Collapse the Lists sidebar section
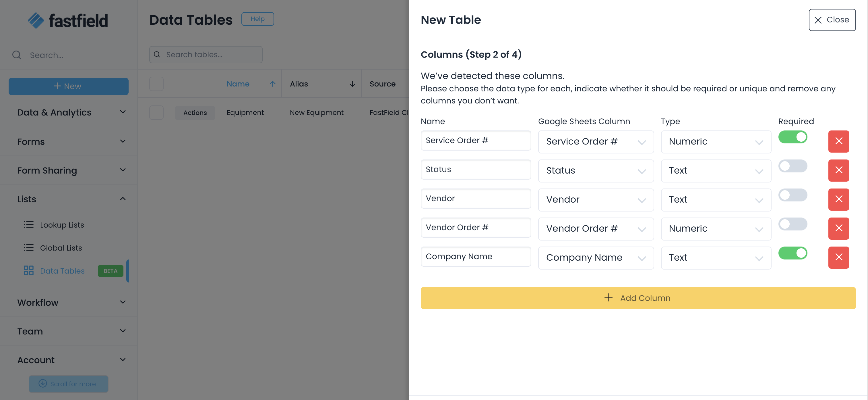 tap(123, 199)
